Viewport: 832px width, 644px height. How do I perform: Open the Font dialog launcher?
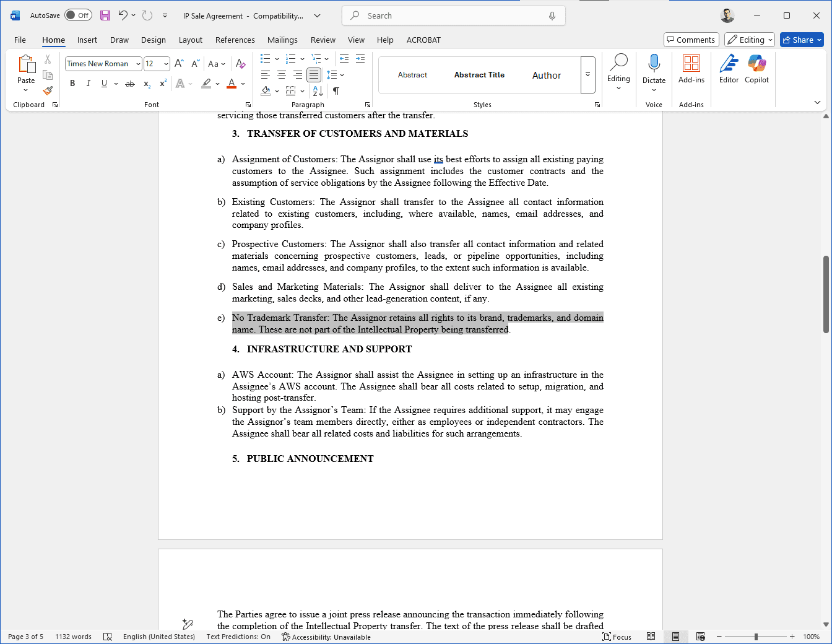(248, 105)
